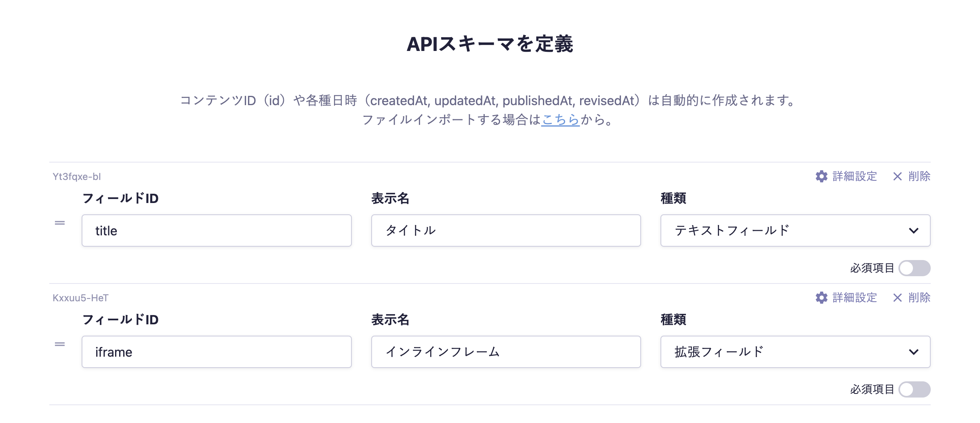980x423 pixels.
Task: Click the X delete icon for iframe field
Action: 897,298
